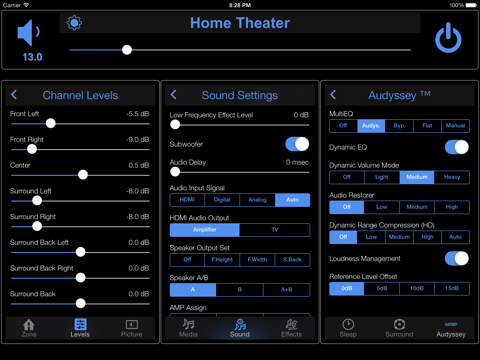480x360 pixels.
Task: Click the Surround Back Right slider
Action: coord(80,278)
